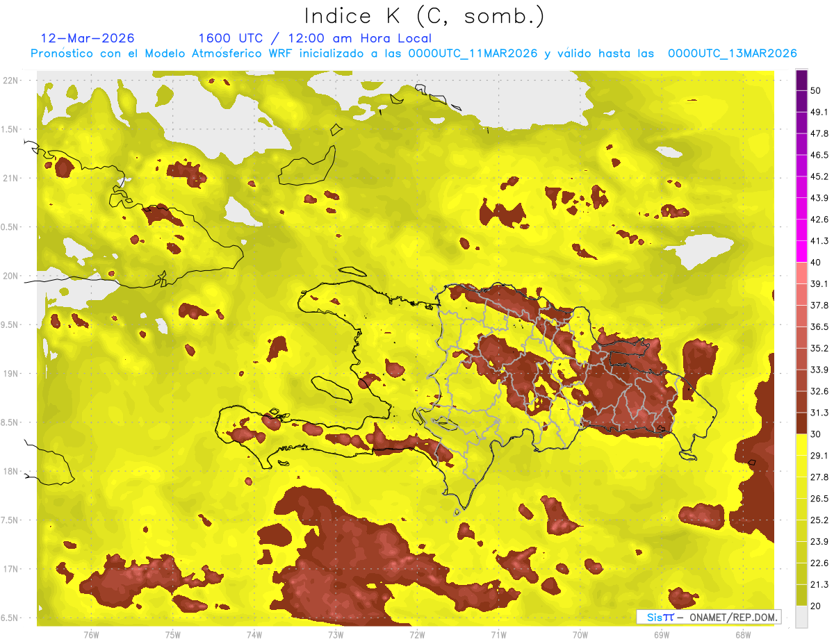The image size is (834, 644).
Task: Pick the gray swatch below 20
Action: tap(801, 617)
